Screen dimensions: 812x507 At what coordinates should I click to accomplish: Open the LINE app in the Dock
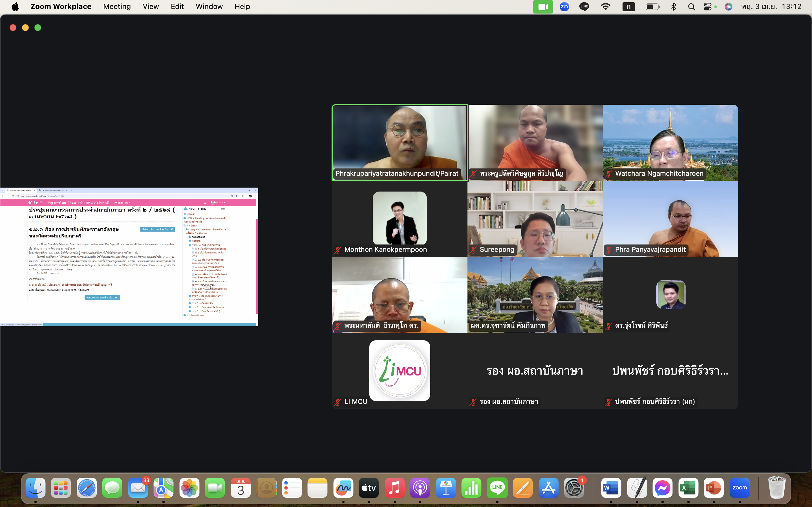click(x=497, y=488)
